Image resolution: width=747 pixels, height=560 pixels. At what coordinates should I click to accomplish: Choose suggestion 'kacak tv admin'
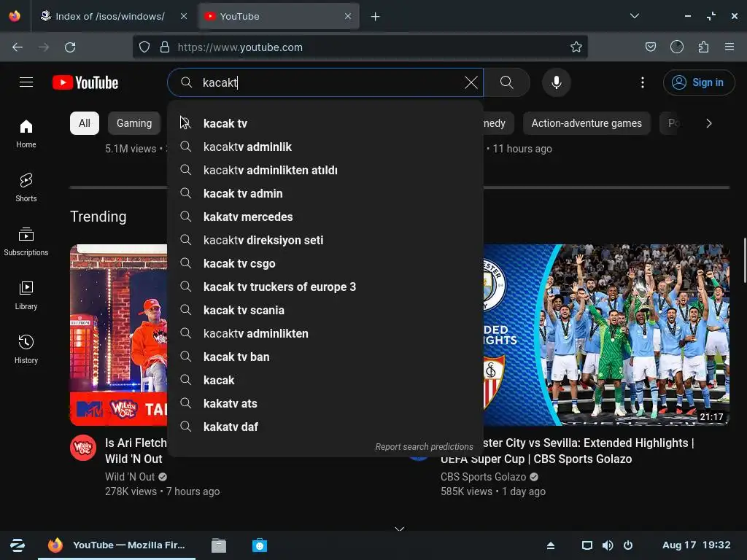click(325, 193)
